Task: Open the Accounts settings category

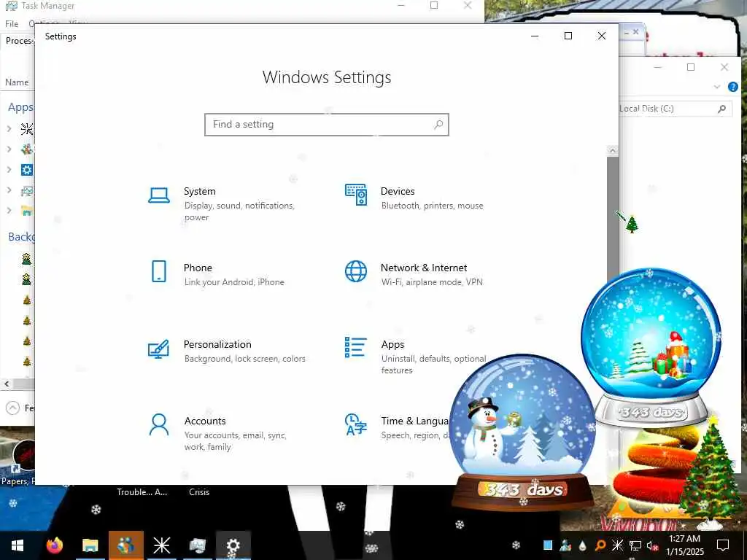Action: [219, 433]
